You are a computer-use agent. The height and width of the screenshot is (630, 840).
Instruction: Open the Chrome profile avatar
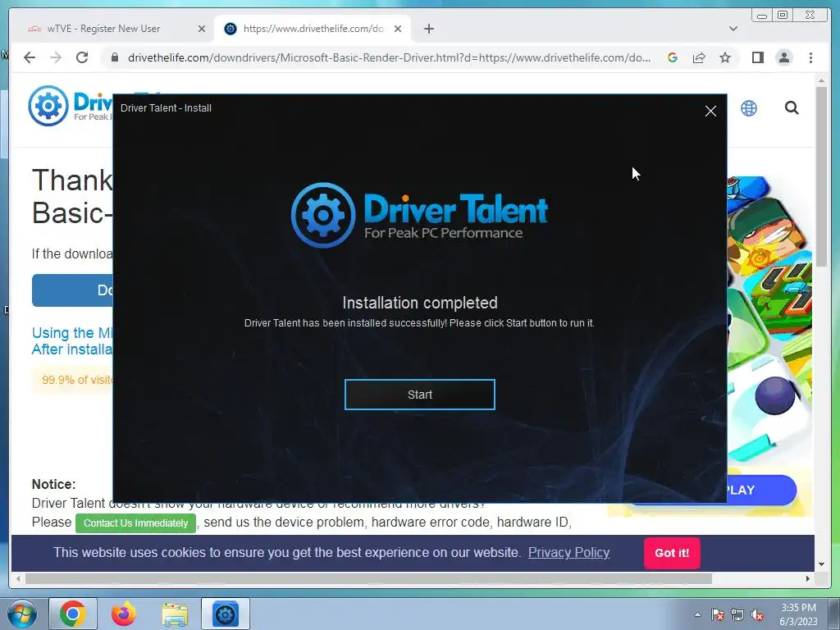click(783, 57)
